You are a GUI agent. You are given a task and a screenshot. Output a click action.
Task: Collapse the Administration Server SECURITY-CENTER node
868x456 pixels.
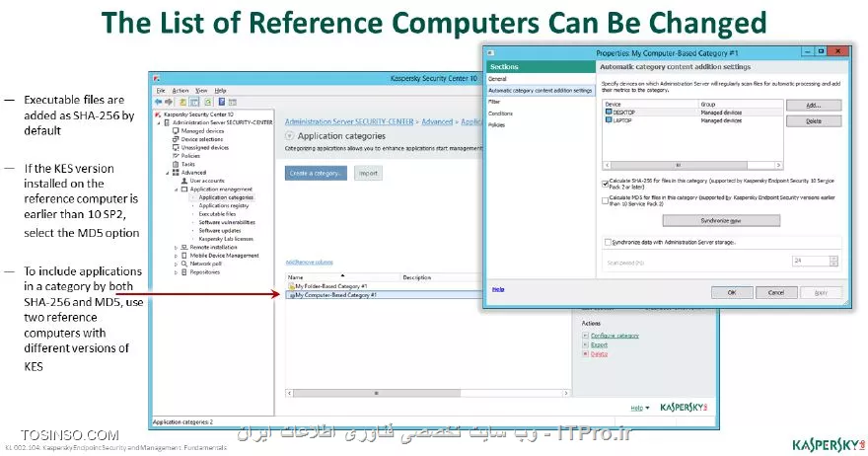pyautogui.click(x=159, y=122)
